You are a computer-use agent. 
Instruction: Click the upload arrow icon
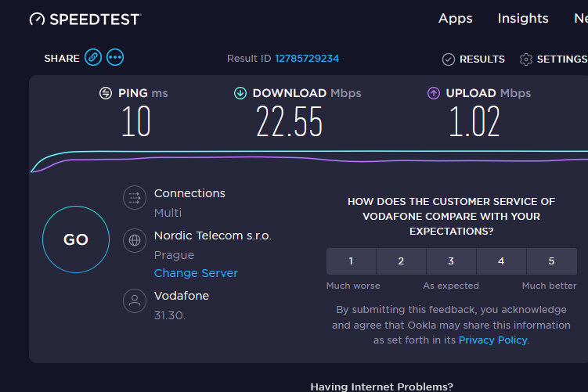(x=434, y=93)
